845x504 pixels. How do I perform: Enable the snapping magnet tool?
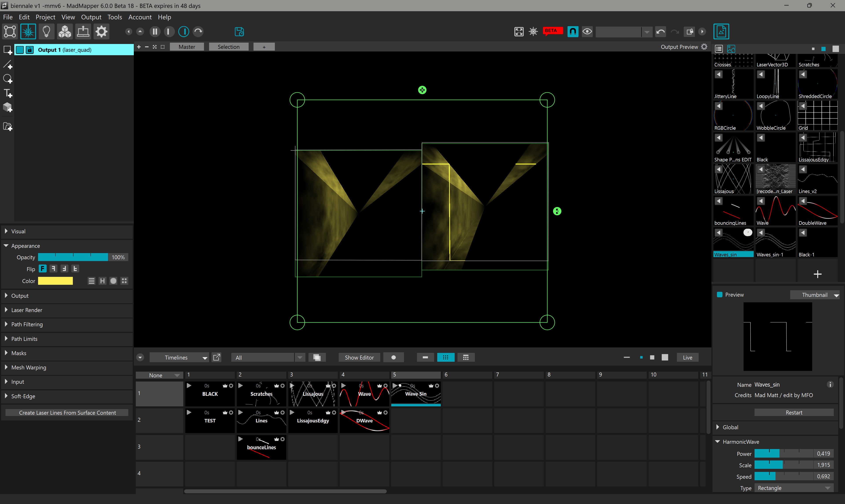click(x=573, y=31)
